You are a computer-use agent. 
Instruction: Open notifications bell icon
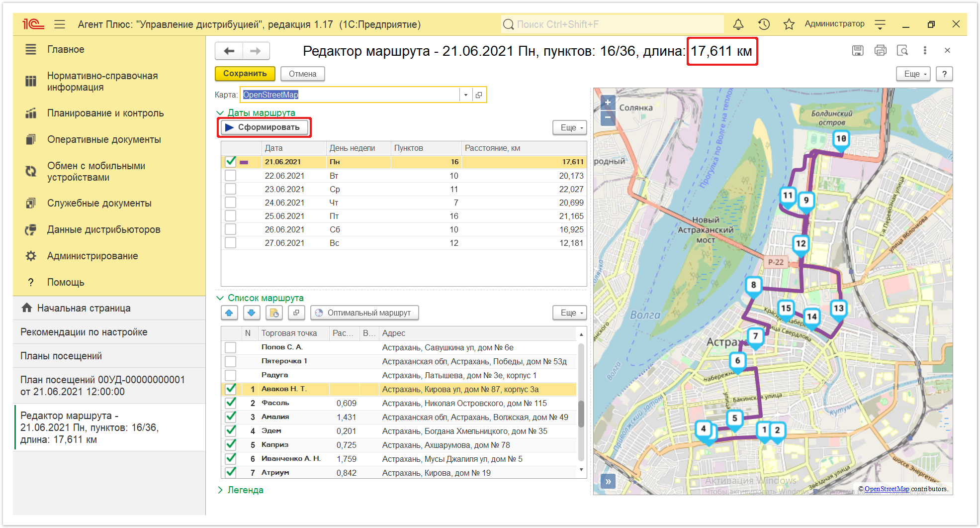coord(738,24)
